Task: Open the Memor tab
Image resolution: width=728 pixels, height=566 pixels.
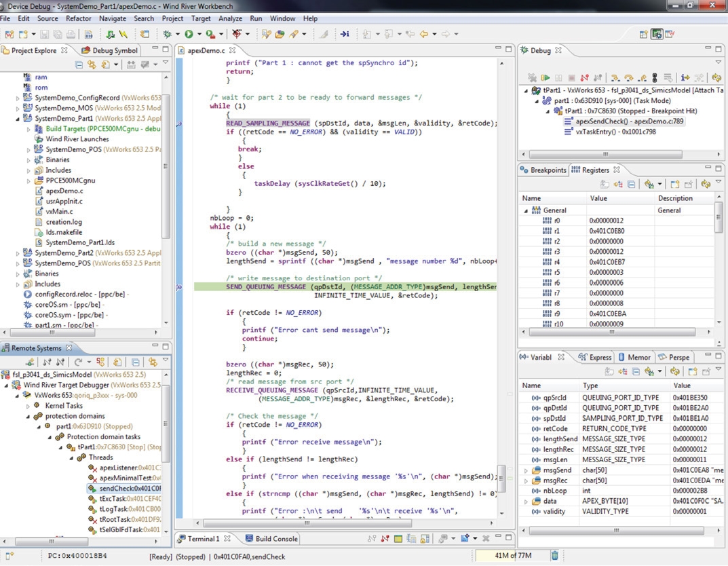Action: pos(634,357)
